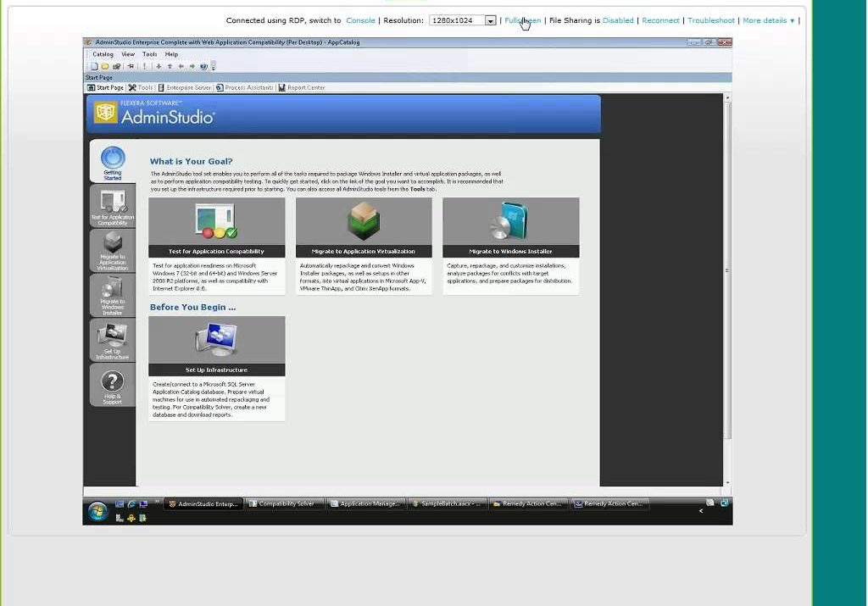Screen dimensions: 868x606
Task: Click the Getting Started sidebar icon
Action: (113, 161)
